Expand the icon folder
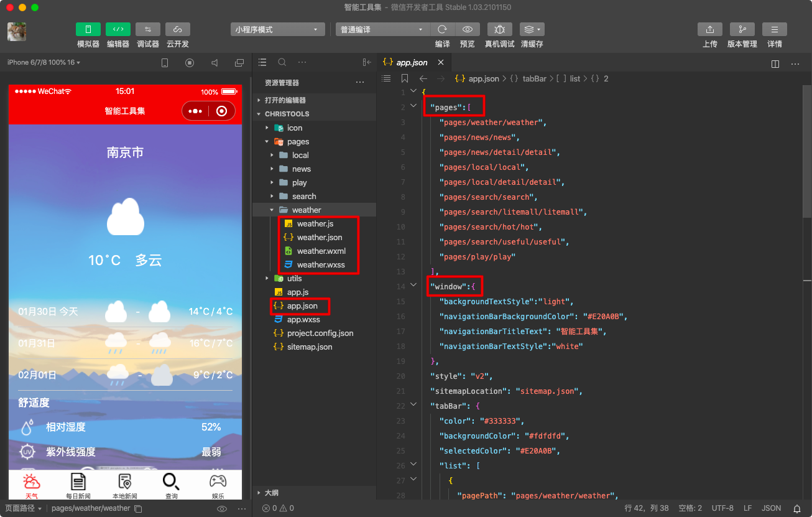 click(x=314, y=128)
